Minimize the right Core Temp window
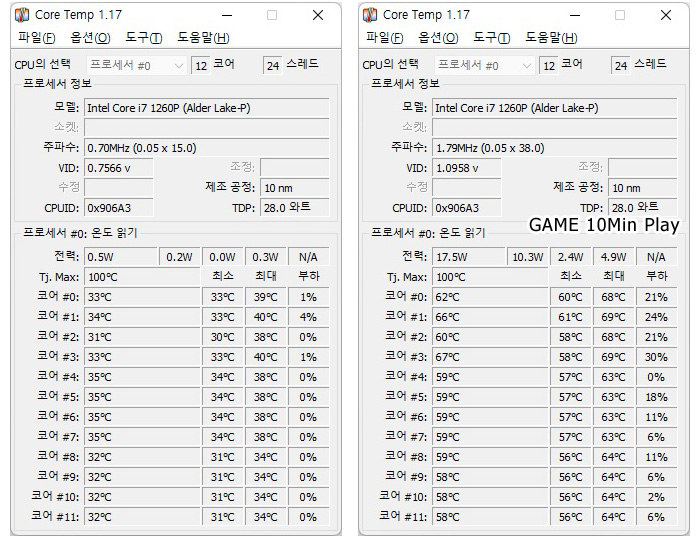The image size is (700, 542). click(x=575, y=15)
